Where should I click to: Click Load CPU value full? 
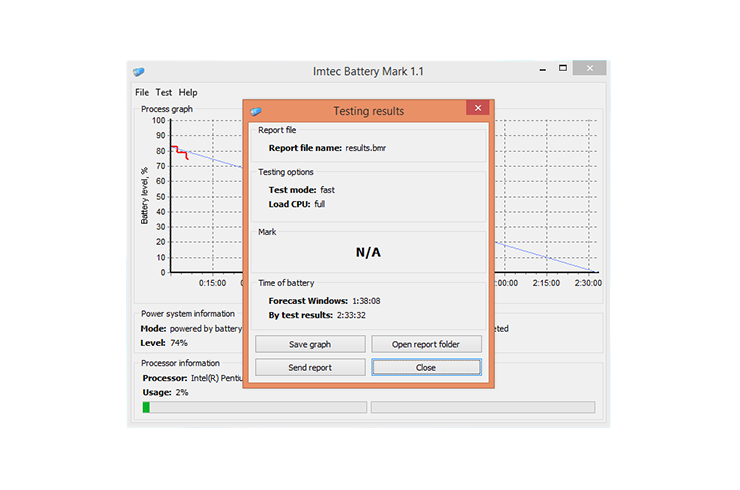click(320, 204)
